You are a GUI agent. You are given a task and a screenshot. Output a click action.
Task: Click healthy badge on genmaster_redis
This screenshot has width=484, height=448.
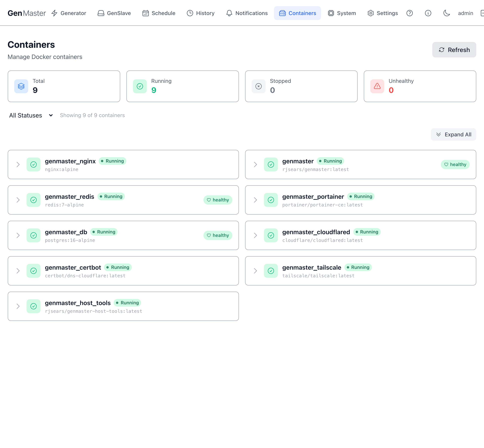[x=218, y=200]
